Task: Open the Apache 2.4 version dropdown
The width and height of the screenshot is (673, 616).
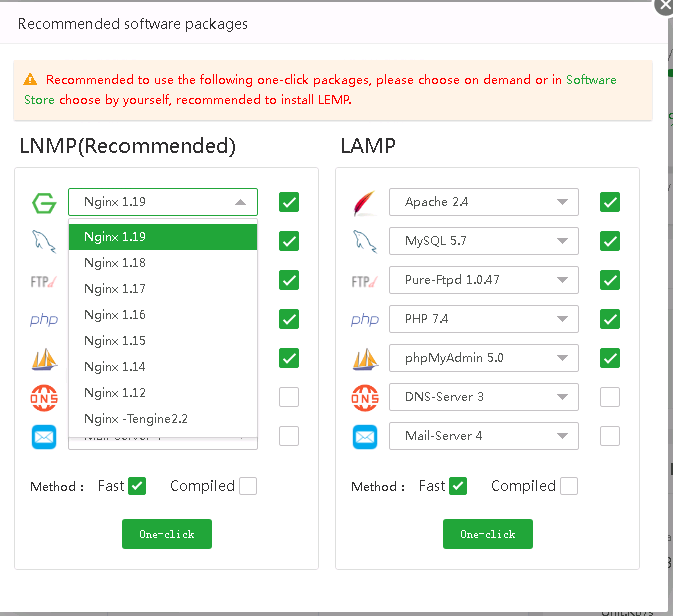Action: pos(484,202)
